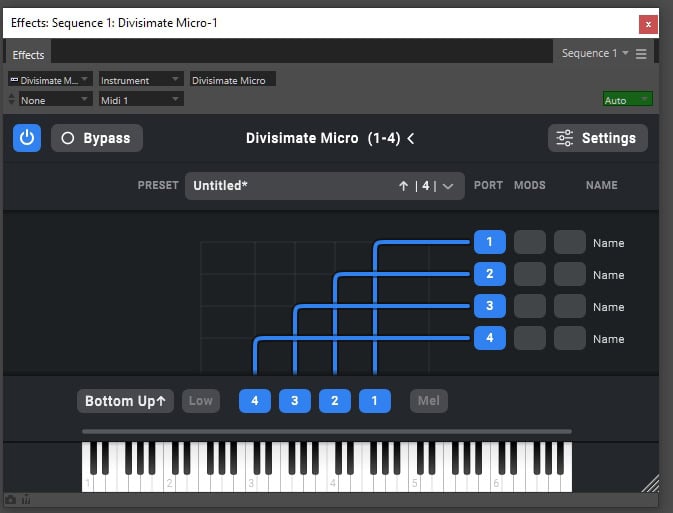This screenshot has height=513, width=673.
Task: Edit the Name field of port 1
Action: 609,243
